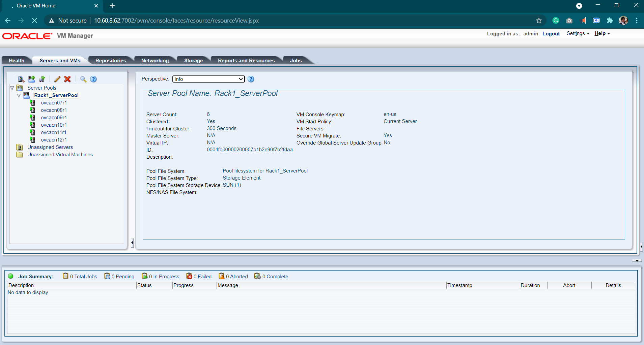Click the Create Virtual Machine icon
This screenshot has width=644, height=345.
point(42,79)
